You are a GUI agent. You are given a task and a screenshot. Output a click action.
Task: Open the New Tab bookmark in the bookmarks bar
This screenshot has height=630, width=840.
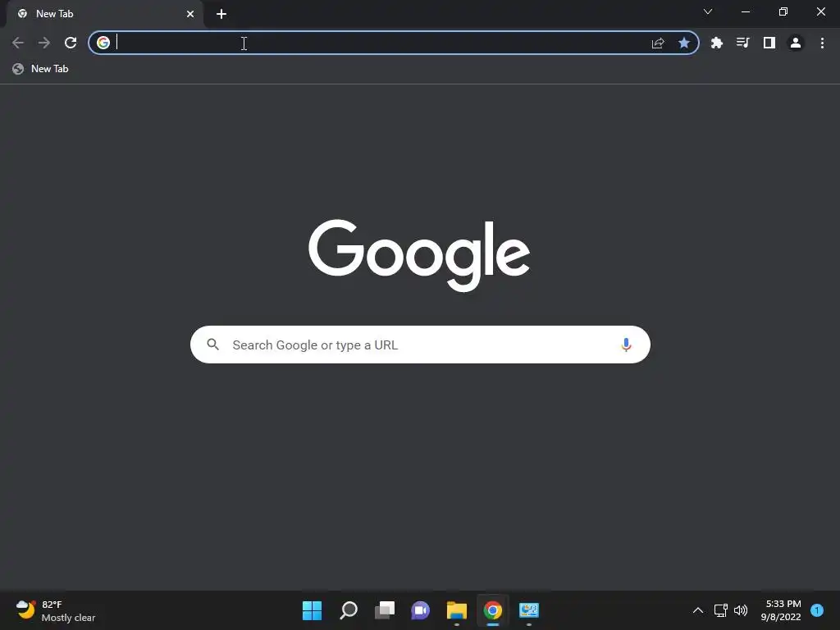[x=41, y=69]
